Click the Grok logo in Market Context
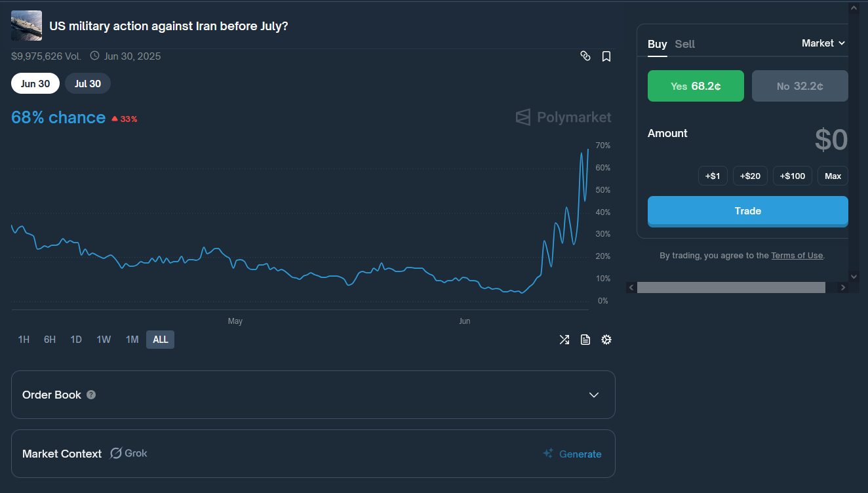 coord(128,453)
